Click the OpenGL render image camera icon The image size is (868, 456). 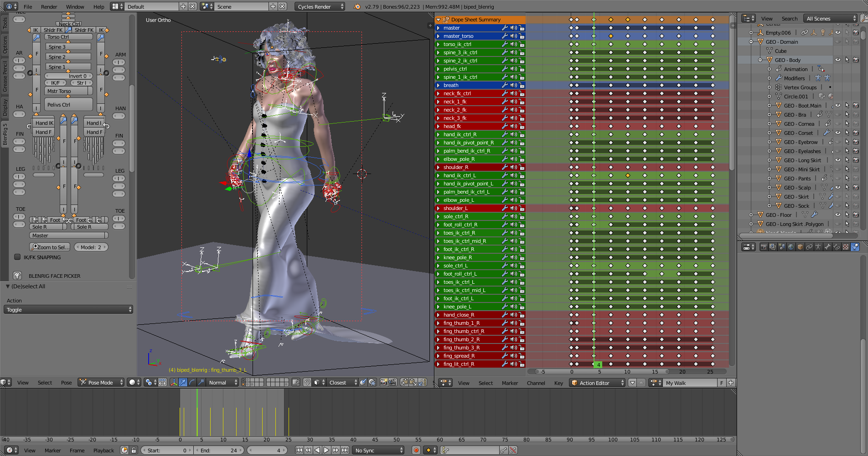[x=383, y=383]
